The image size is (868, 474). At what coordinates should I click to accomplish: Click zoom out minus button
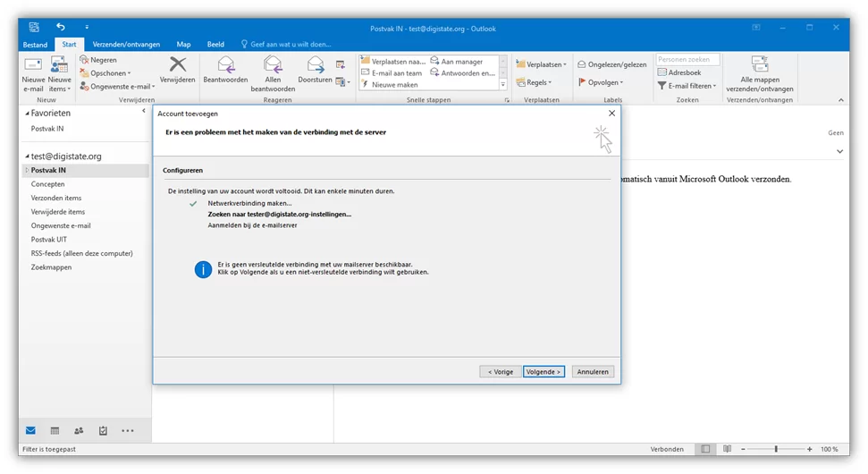[743, 449]
